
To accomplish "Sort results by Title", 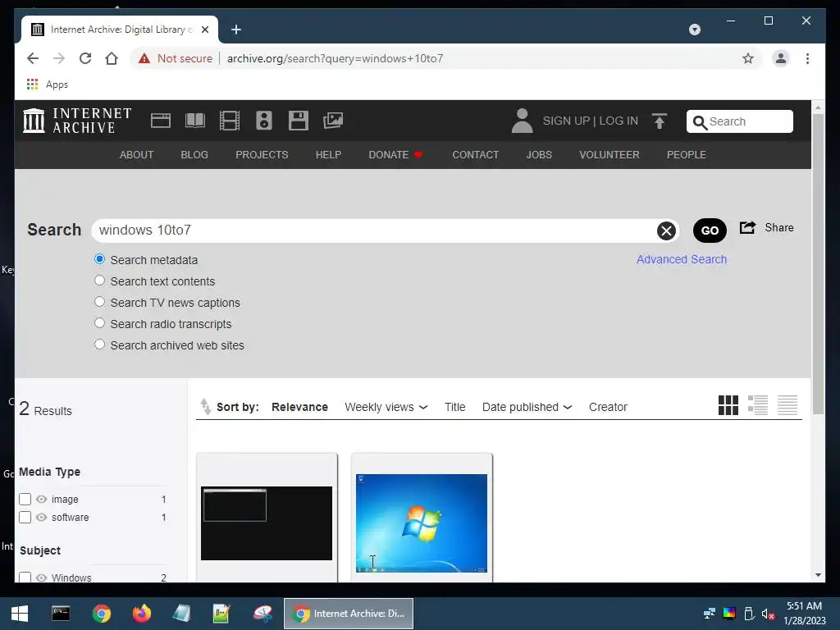I will pos(454,407).
